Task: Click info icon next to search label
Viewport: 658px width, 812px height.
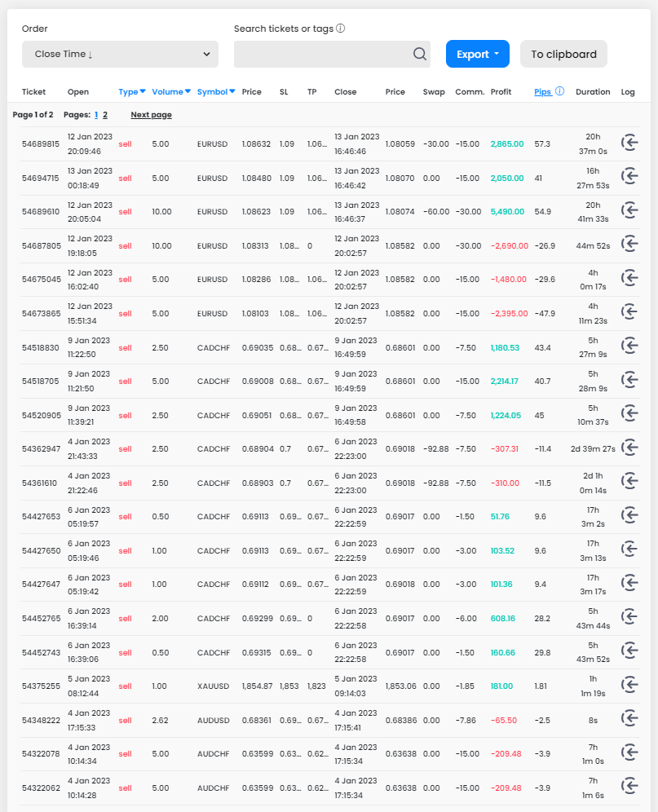Action: [x=341, y=29]
